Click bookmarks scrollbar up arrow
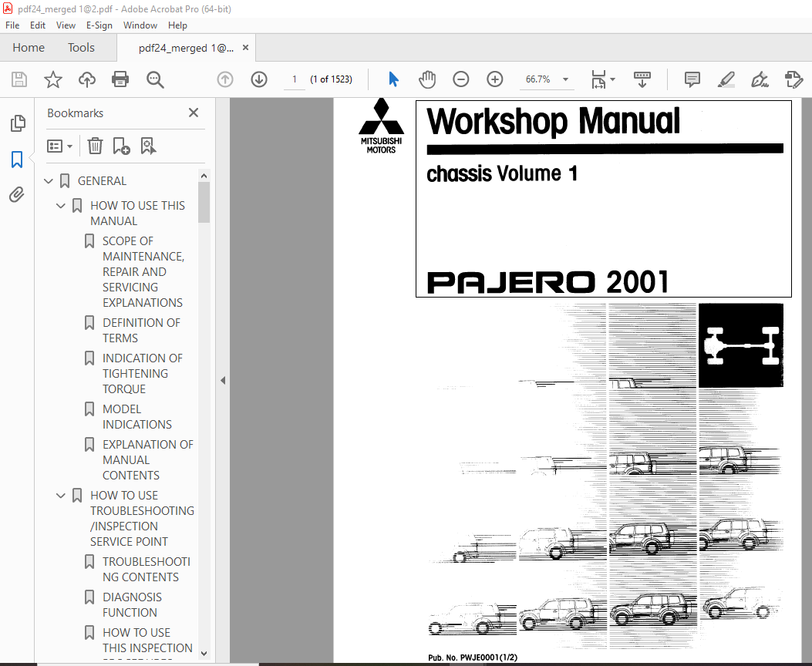The height and width of the screenshot is (666, 812). (x=204, y=176)
